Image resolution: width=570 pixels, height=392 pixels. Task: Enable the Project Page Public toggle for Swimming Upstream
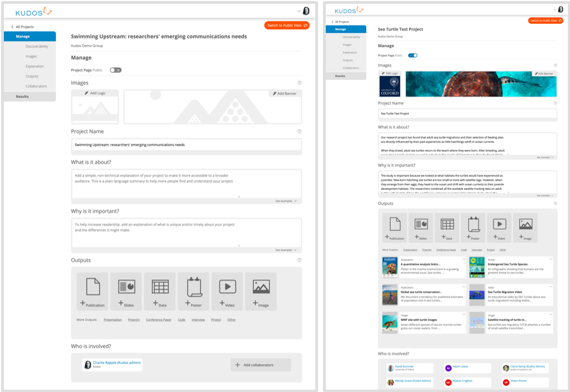point(115,70)
